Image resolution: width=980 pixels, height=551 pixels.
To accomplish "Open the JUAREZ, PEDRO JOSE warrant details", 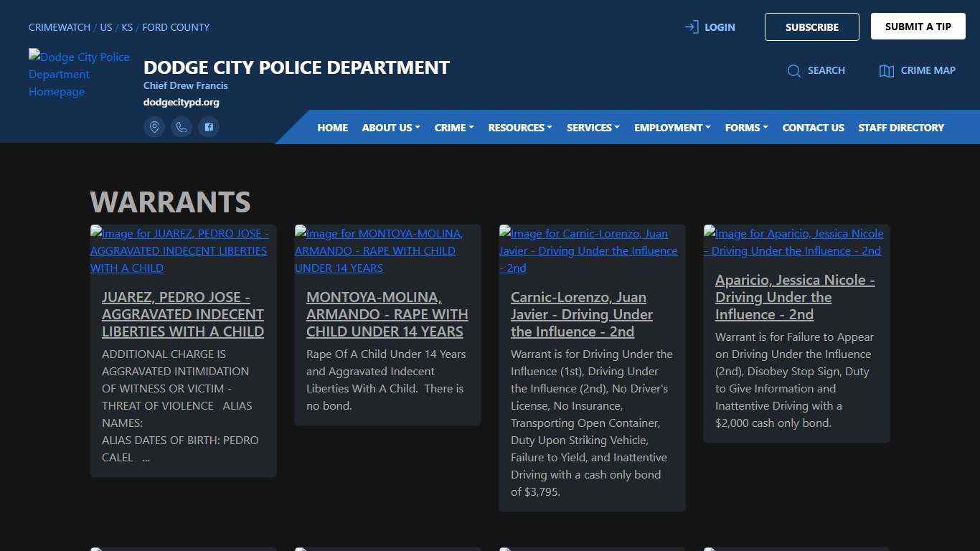I will (183, 314).
